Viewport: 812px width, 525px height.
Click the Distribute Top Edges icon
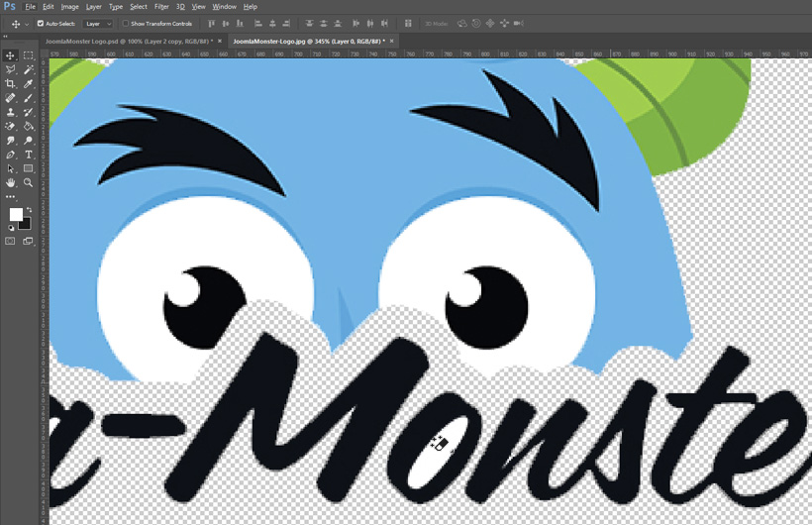(309, 24)
